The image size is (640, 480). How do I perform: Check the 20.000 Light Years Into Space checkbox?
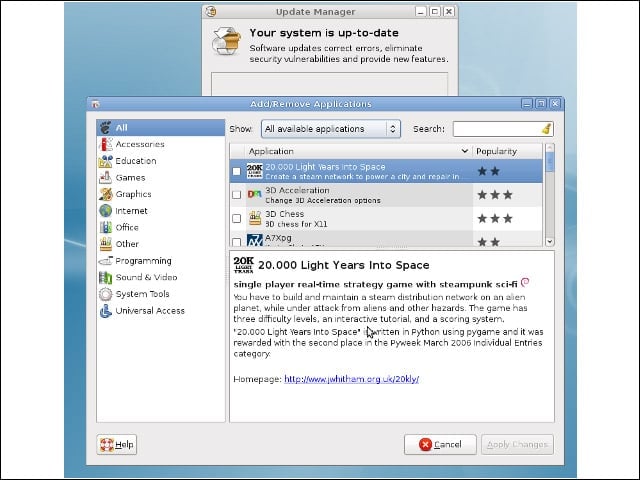pos(236,171)
